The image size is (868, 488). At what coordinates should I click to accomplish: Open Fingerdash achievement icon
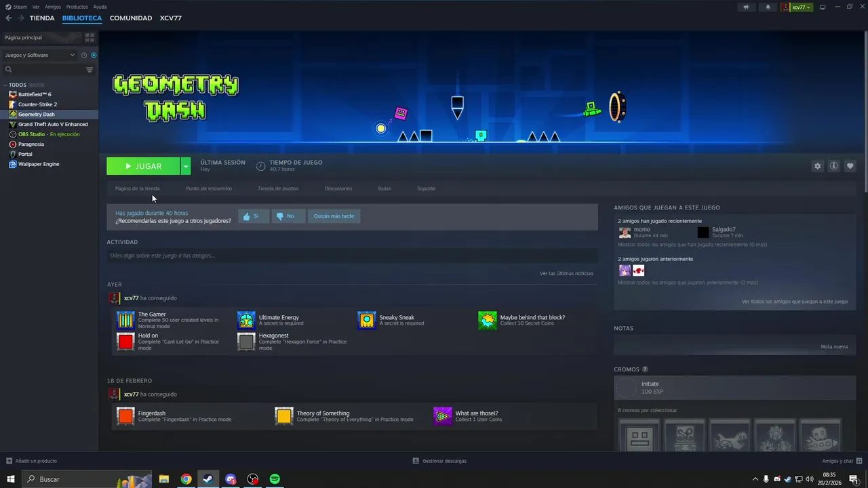125,415
